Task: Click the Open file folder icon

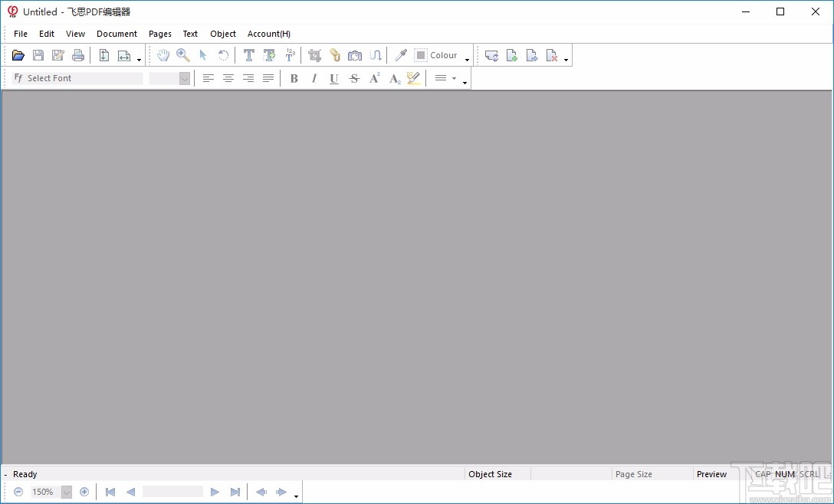Action: (18, 55)
